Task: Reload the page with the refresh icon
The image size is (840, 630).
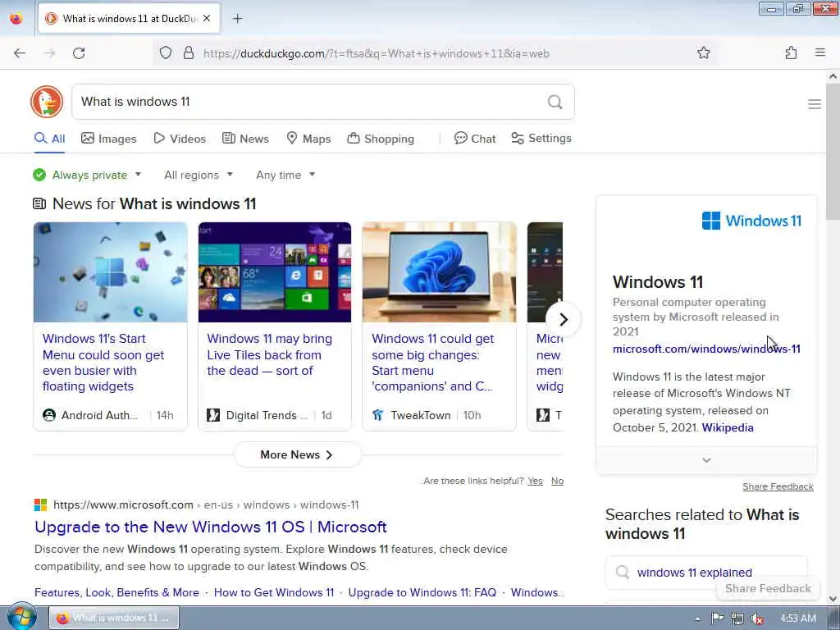Action: pyautogui.click(x=79, y=53)
